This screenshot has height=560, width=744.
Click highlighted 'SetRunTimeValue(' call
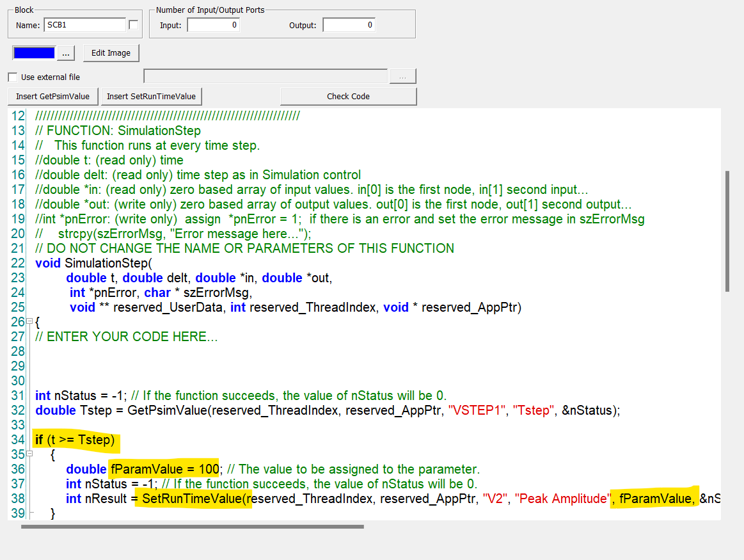[194, 499]
